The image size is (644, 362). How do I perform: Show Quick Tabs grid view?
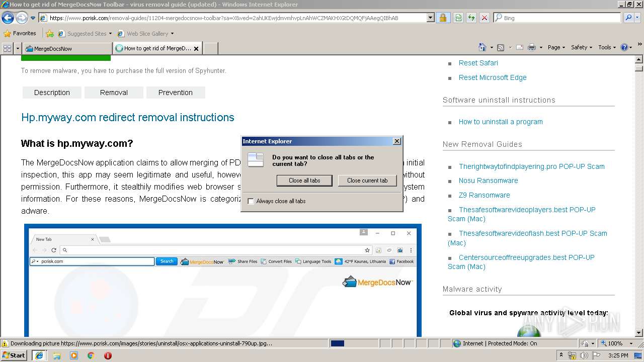[x=8, y=48]
